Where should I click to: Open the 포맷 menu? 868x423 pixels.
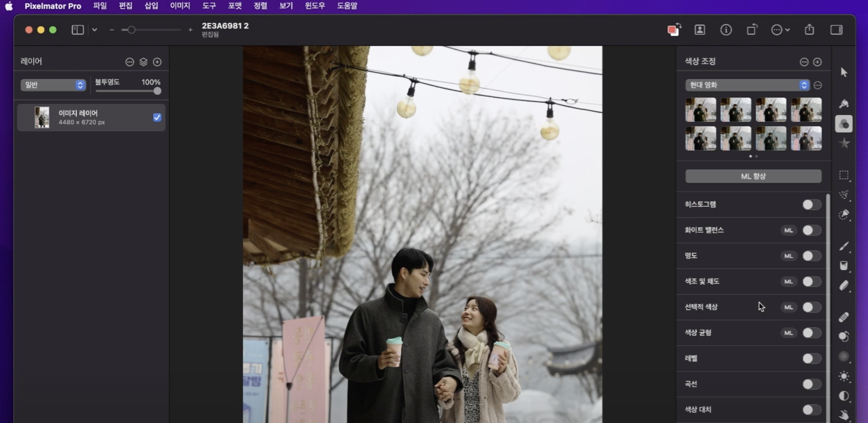pos(234,6)
